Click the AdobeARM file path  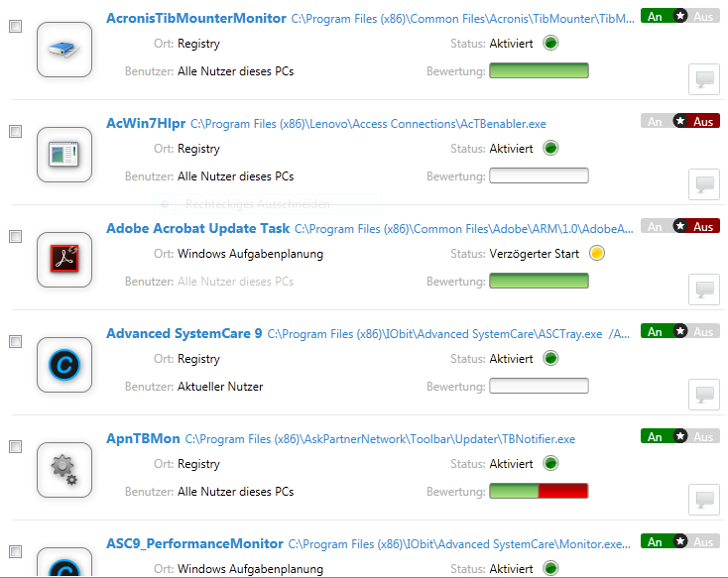click(464, 229)
